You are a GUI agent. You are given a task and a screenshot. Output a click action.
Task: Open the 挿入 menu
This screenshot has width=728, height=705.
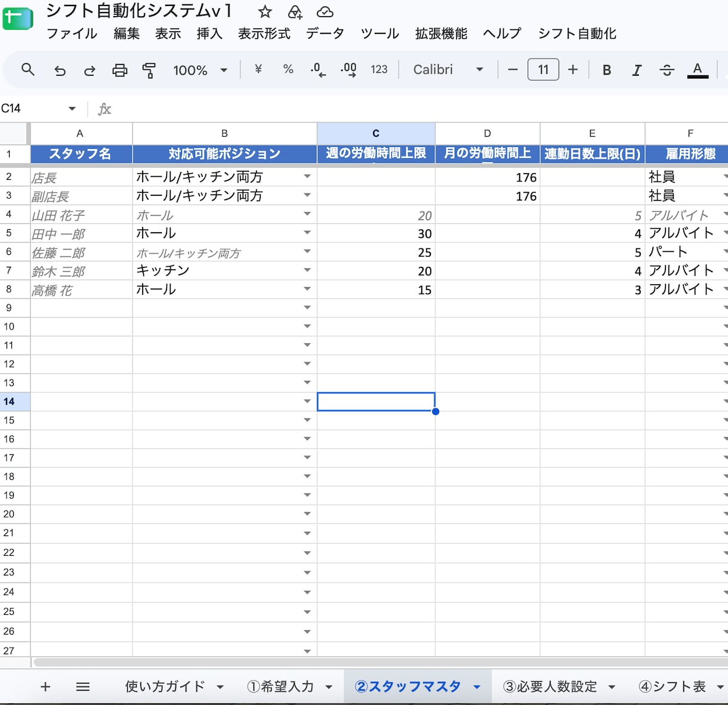[209, 33]
